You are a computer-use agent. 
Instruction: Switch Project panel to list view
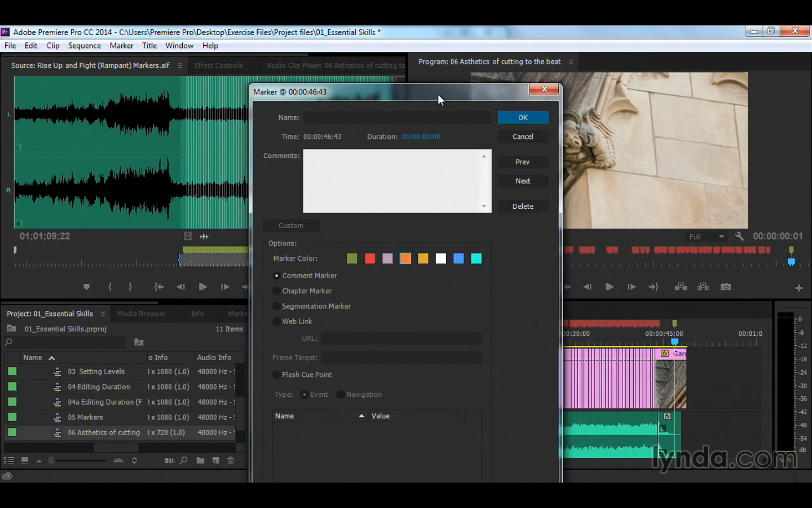point(9,461)
